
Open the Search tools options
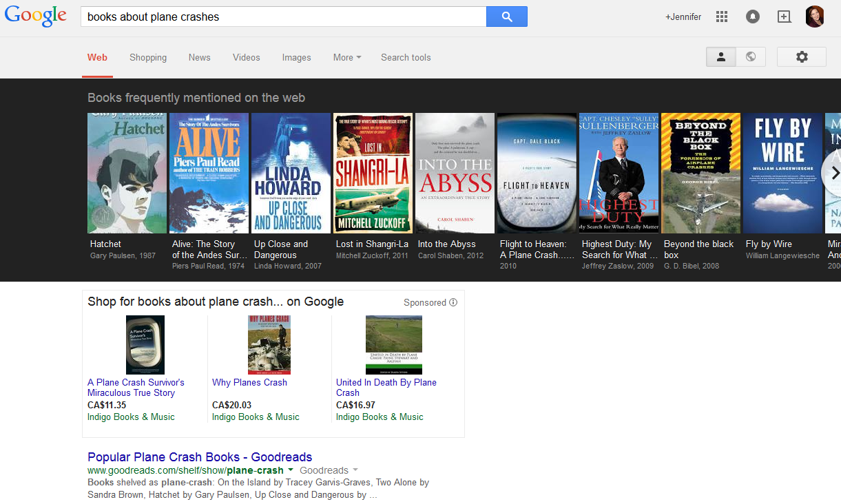406,58
